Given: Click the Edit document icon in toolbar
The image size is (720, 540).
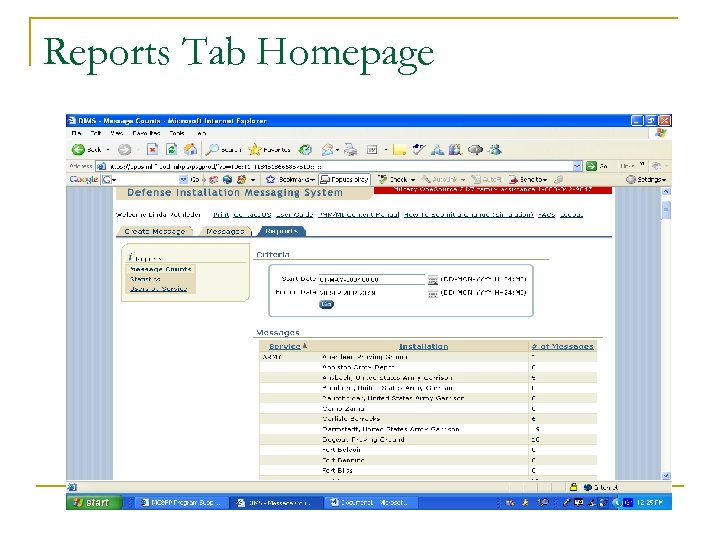Looking at the screenshot, I should point(372,150).
